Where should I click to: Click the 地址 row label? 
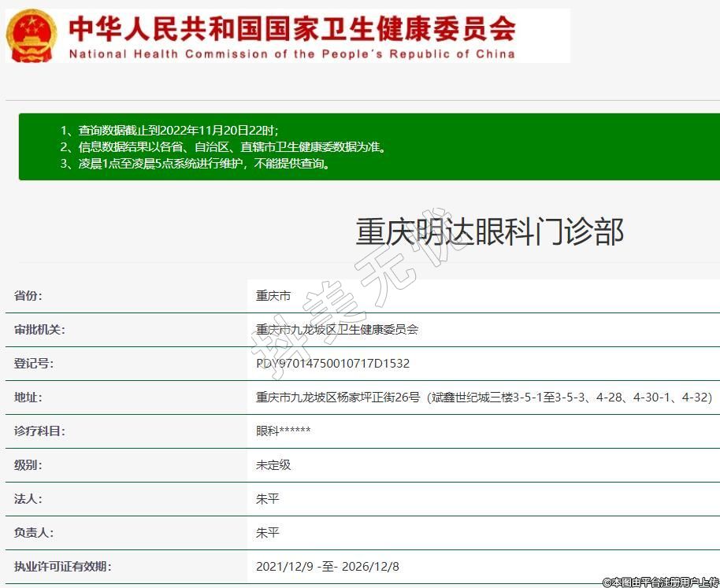point(28,398)
